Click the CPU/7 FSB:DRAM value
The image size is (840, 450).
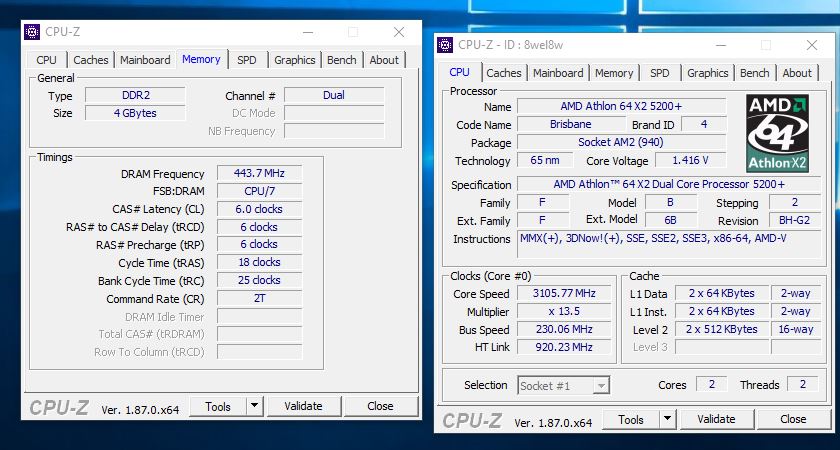point(259,191)
